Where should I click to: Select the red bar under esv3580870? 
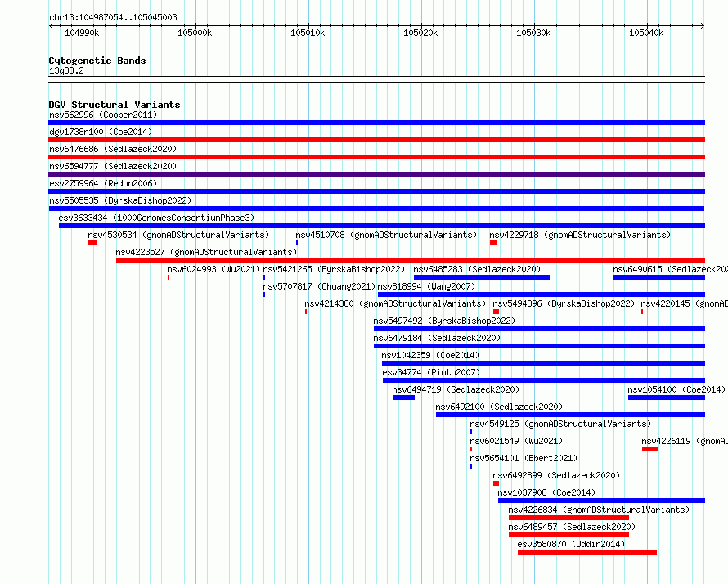(587, 552)
